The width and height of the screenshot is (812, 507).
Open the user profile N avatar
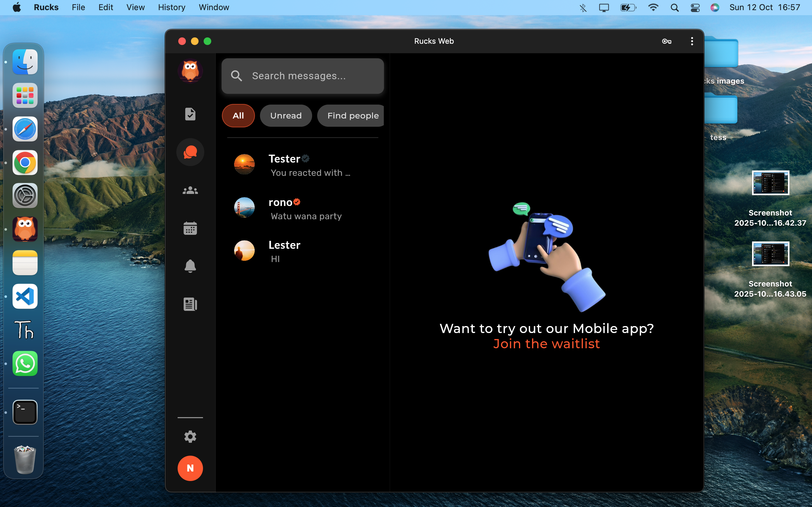coord(190,468)
